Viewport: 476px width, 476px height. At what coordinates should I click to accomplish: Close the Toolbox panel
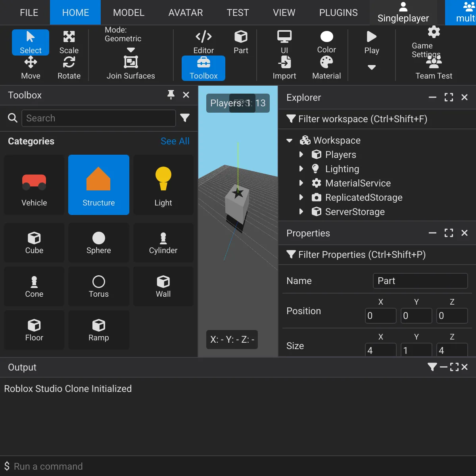(186, 95)
